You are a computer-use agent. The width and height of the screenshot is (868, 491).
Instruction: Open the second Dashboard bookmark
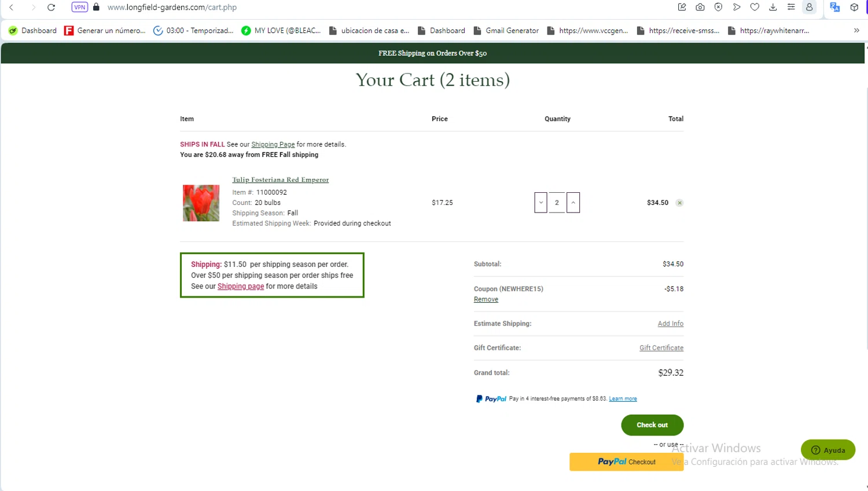pos(442,31)
